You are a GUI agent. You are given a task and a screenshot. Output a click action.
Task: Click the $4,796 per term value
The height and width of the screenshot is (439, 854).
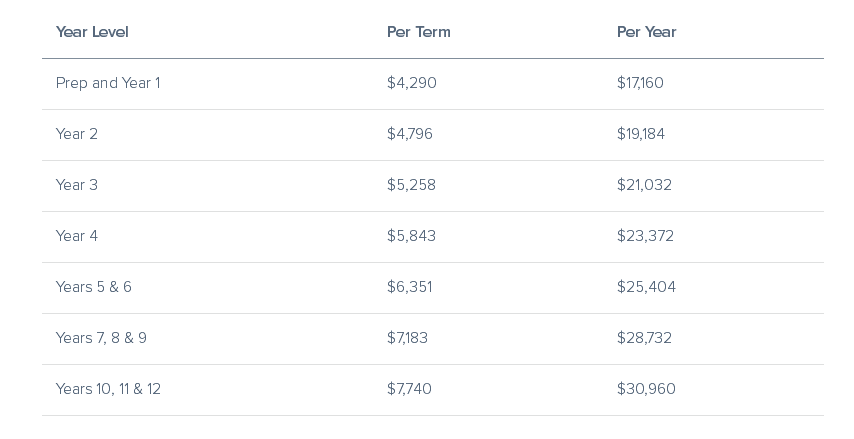click(x=410, y=134)
